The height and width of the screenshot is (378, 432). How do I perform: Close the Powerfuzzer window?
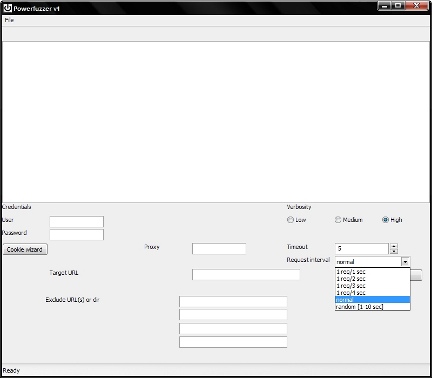417,6
